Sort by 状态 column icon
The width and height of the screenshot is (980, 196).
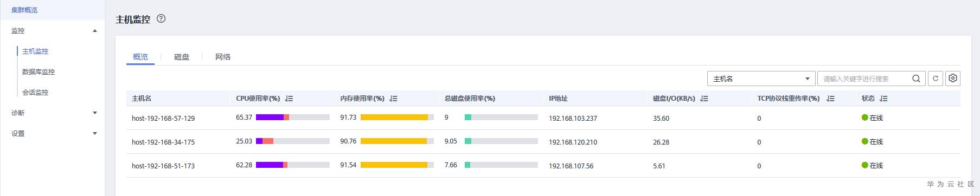pyautogui.click(x=883, y=99)
